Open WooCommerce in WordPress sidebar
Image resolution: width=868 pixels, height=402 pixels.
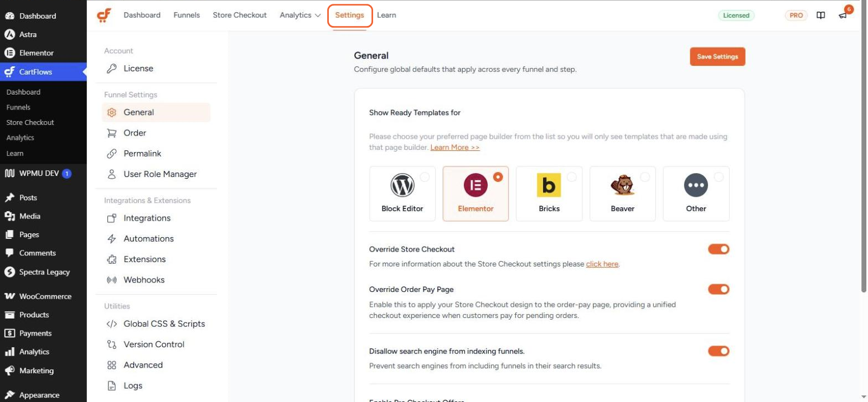click(x=43, y=296)
